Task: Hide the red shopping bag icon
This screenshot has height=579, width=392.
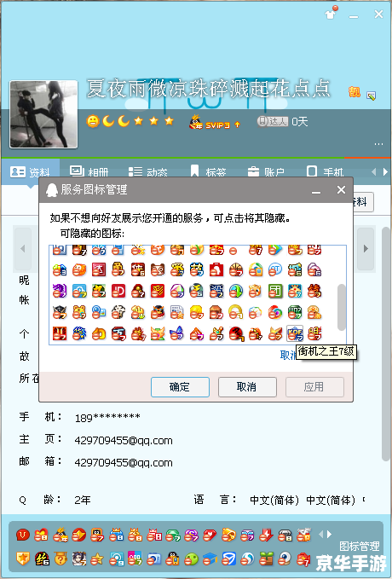Action: (x=216, y=269)
